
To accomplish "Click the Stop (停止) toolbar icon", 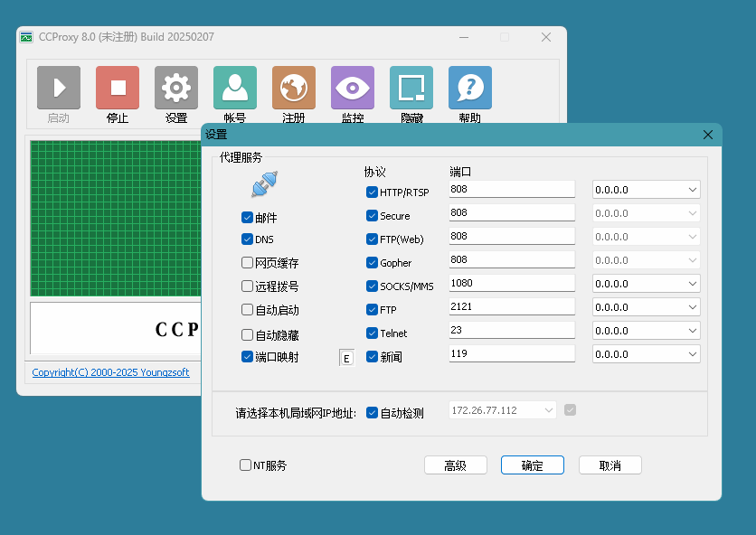I will pos(118,88).
